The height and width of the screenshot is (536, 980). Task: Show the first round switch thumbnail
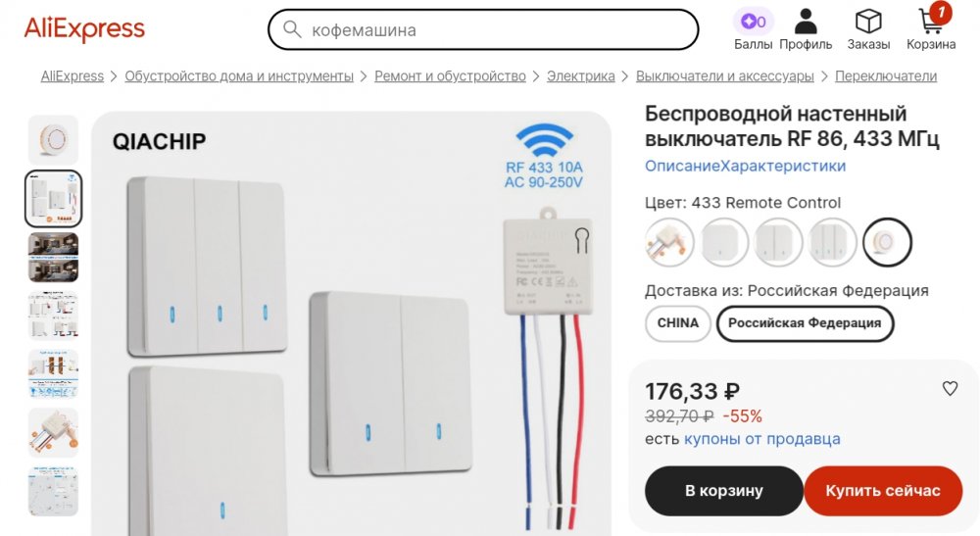(x=53, y=140)
